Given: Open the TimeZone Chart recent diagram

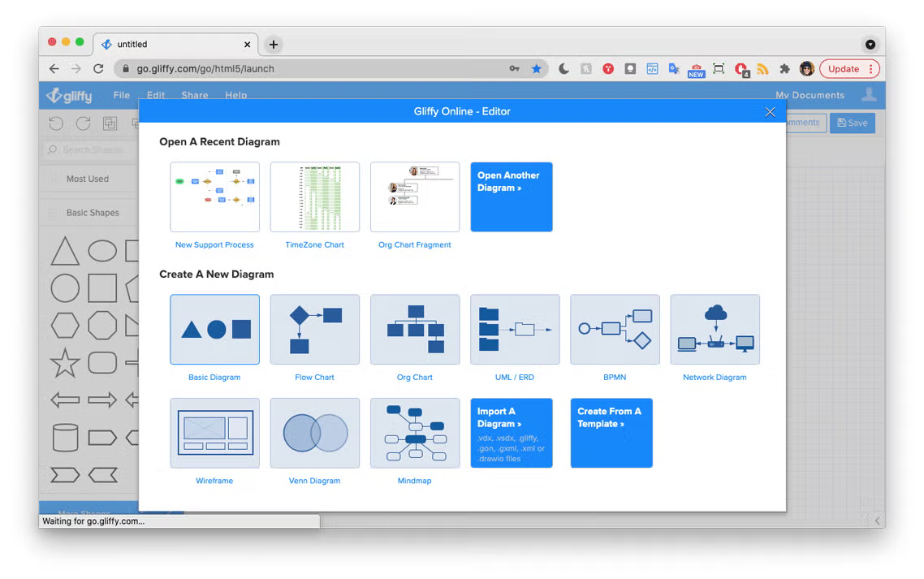Looking at the screenshot, I should [314, 197].
